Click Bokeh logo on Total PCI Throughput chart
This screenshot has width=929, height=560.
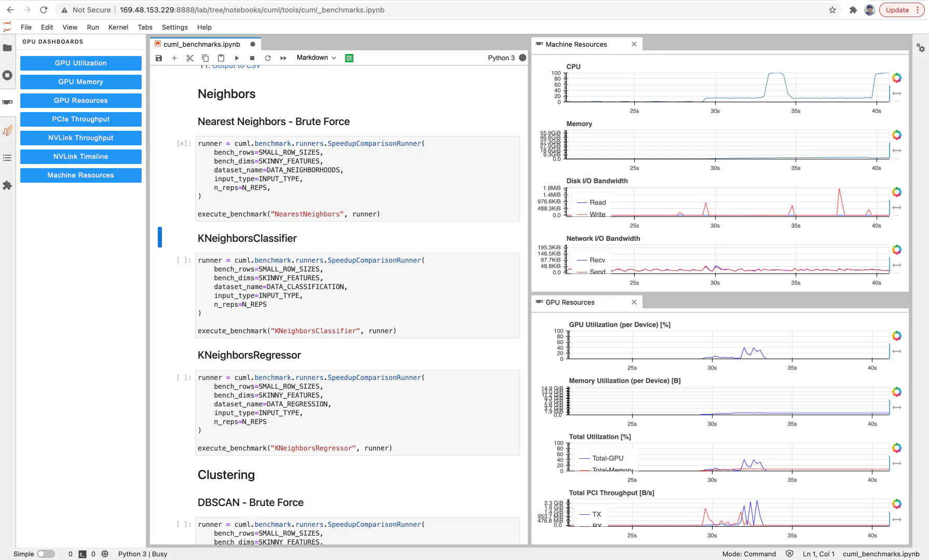tap(897, 504)
